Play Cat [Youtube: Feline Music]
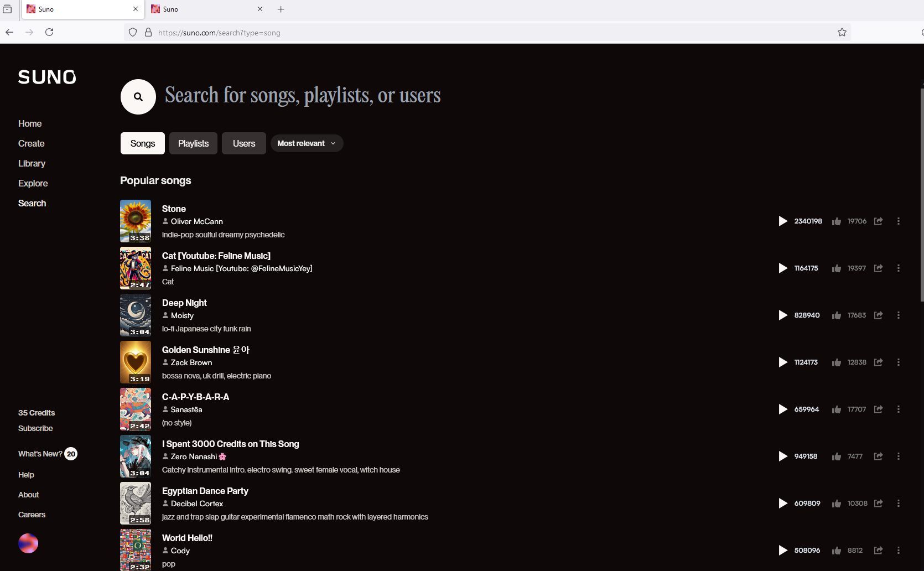This screenshot has width=924, height=571. click(783, 268)
